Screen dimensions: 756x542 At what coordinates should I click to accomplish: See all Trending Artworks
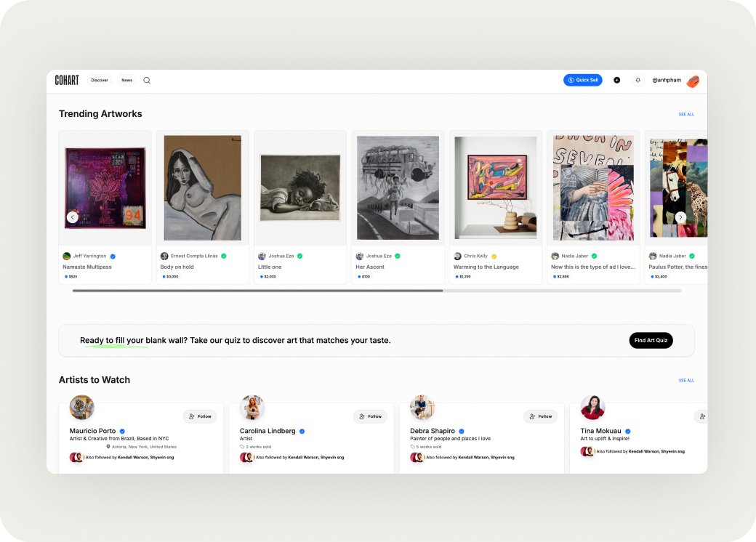click(x=686, y=114)
